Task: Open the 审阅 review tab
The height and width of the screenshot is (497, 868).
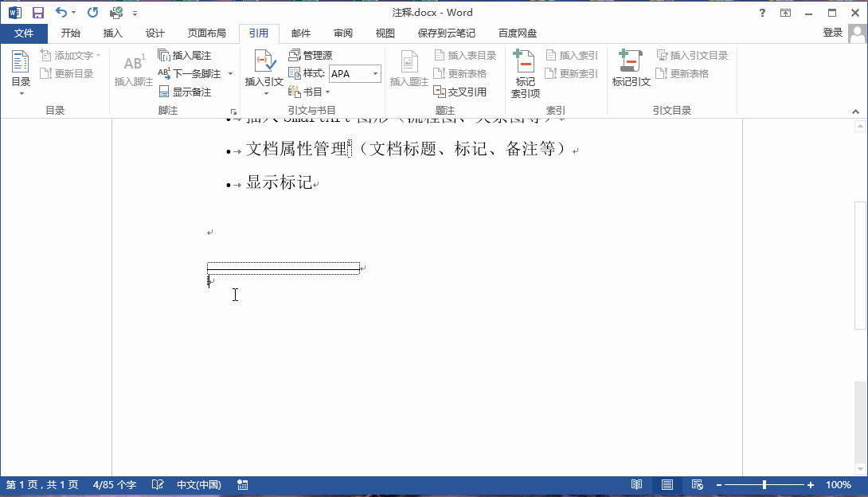Action: tap(342, 33)
